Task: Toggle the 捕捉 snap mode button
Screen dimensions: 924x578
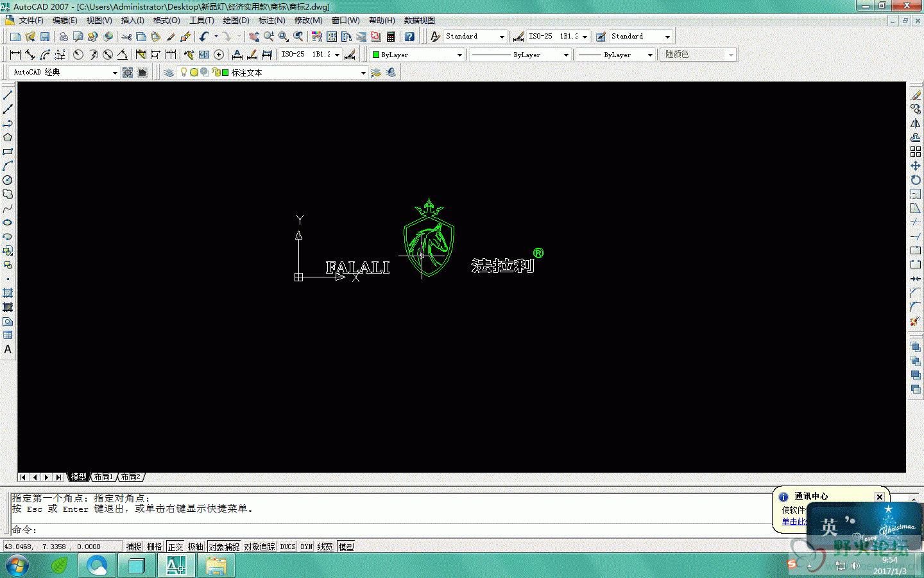Action: [x=133, y=547]
